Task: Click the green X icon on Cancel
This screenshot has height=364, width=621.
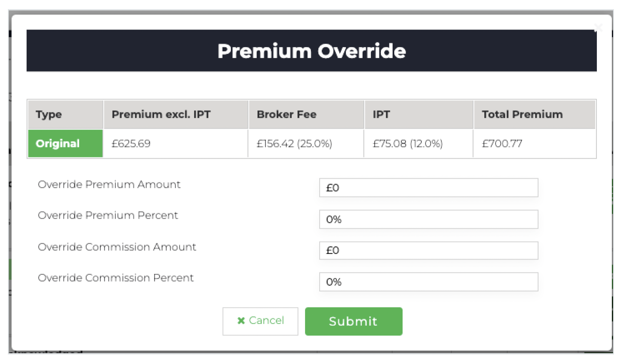Action: pyautogui.click(x=241, y=321)
